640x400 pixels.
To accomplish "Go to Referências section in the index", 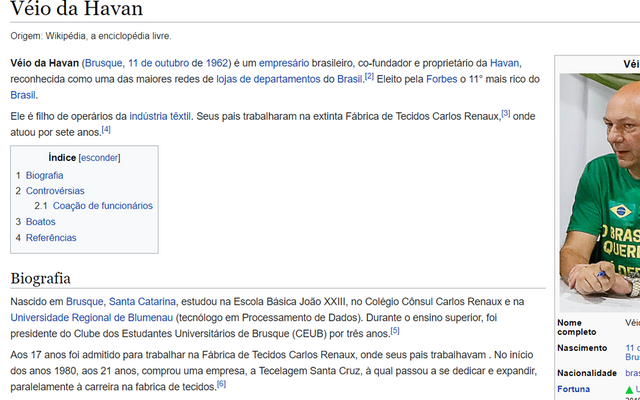I will coord(51,238).
